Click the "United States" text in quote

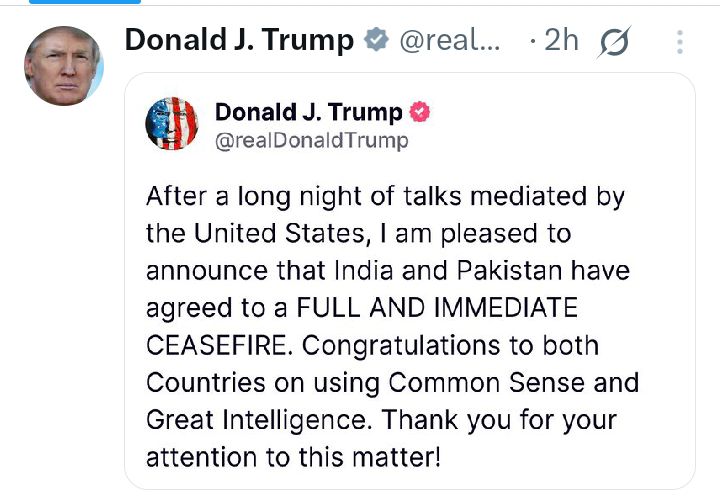tap(253, 234)
